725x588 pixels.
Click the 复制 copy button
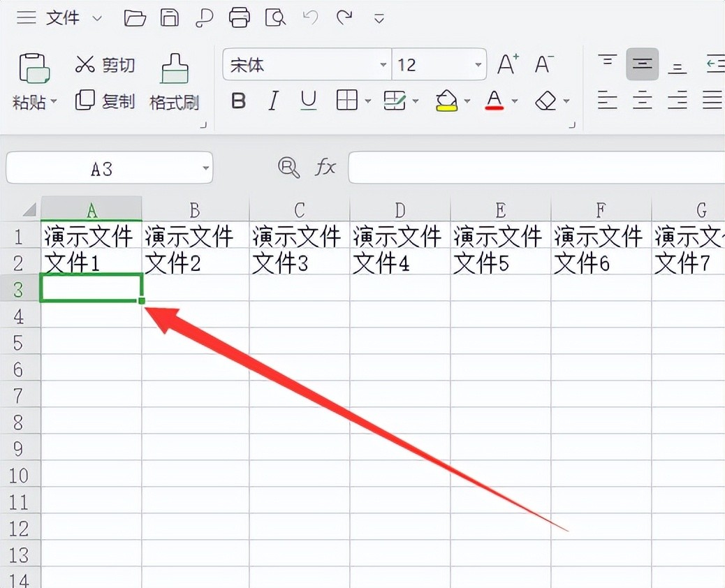(x=105, y=101)
